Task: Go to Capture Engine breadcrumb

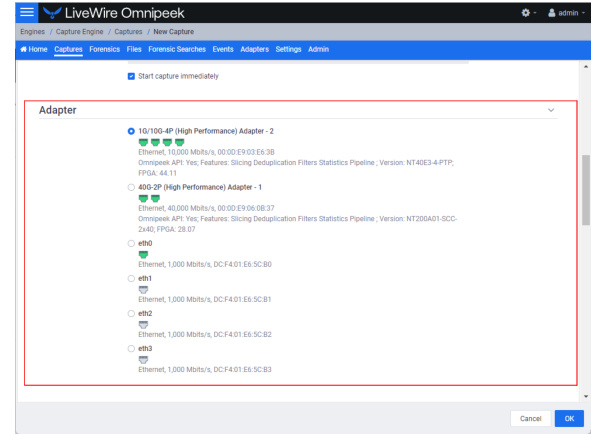Action: 79,32
